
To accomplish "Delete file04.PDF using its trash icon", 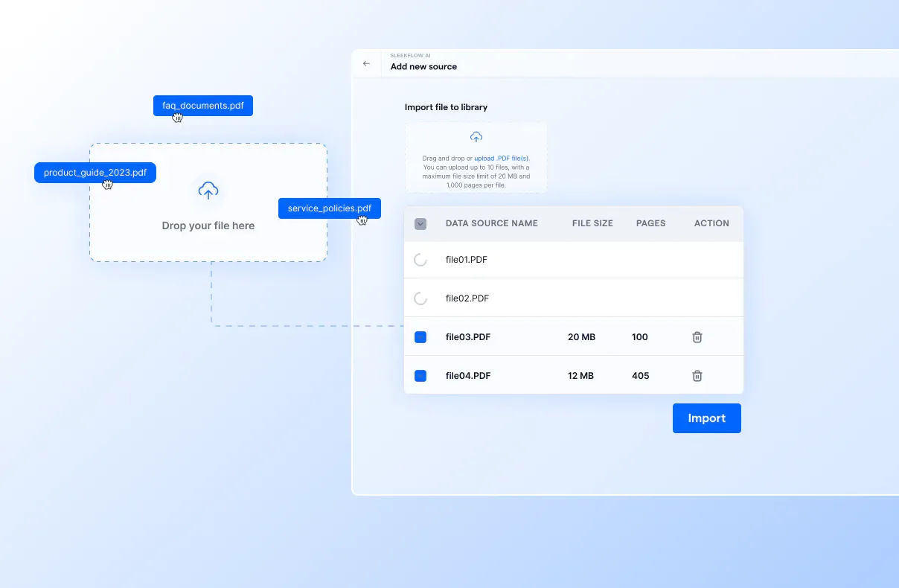I will pos(697,375).
